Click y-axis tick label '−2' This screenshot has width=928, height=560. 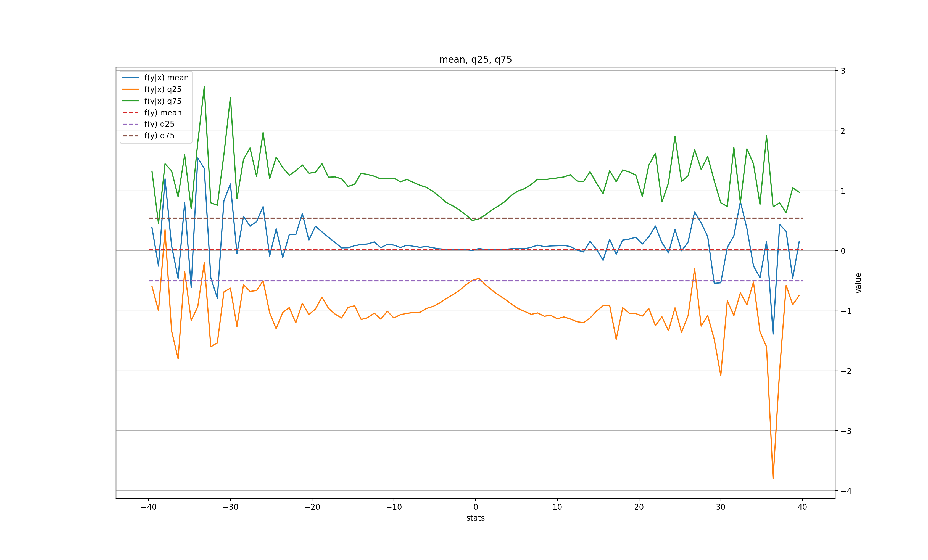click(x=846, y=371)
